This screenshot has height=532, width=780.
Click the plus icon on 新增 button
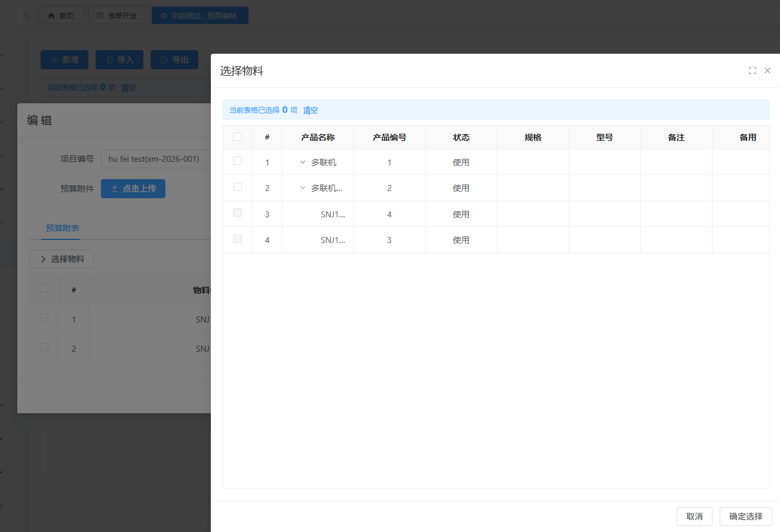tap(54, 60)
